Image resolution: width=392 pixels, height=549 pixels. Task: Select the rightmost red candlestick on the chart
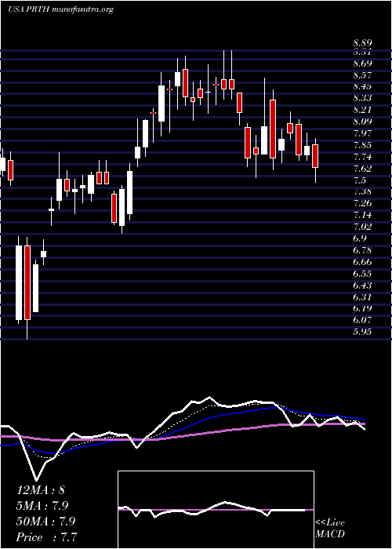(316, 156)
